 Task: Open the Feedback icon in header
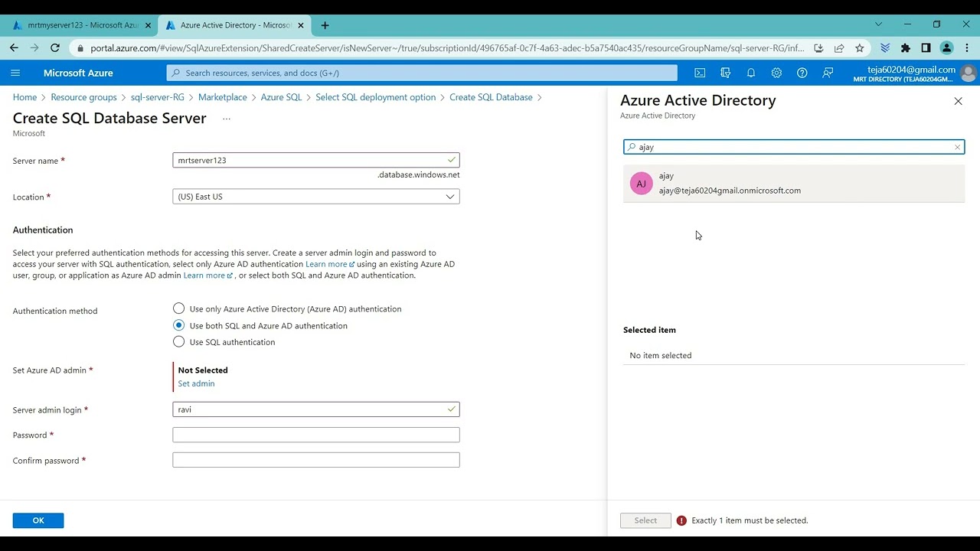[828, 73]
